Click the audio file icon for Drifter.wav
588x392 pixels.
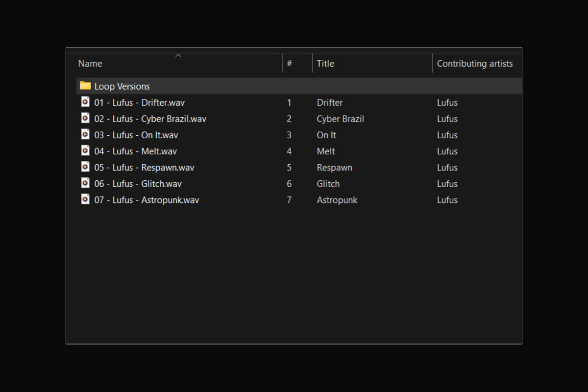[x=85, y=102]
